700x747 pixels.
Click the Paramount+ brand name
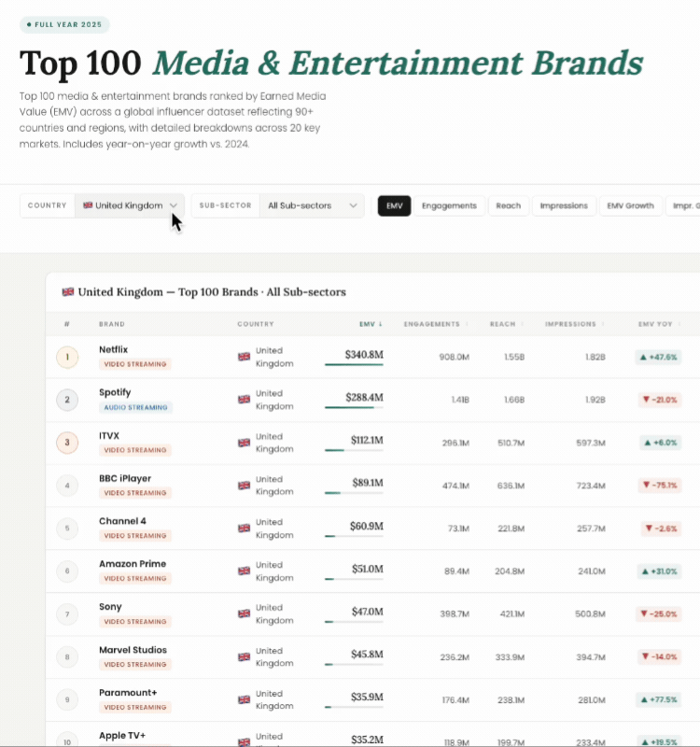[x=128, y=693]
